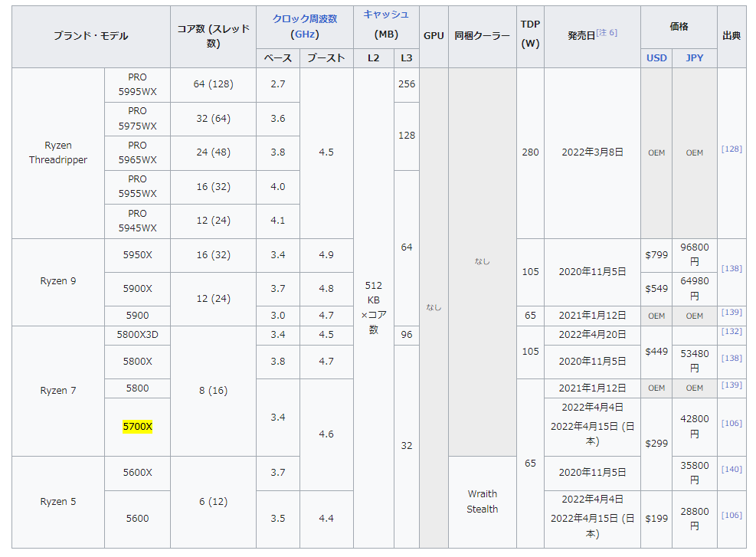Viewport: 756px width, 557px height.
Task: Open citation [132] in 5800X3D row
Action: click(x=731, y=331)
